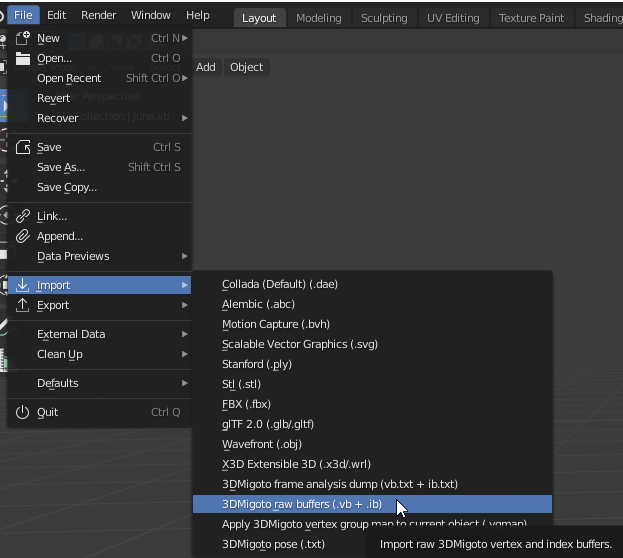623x558 pixels.
Task: Select Save Copy... menu entry
Action: 99,187
